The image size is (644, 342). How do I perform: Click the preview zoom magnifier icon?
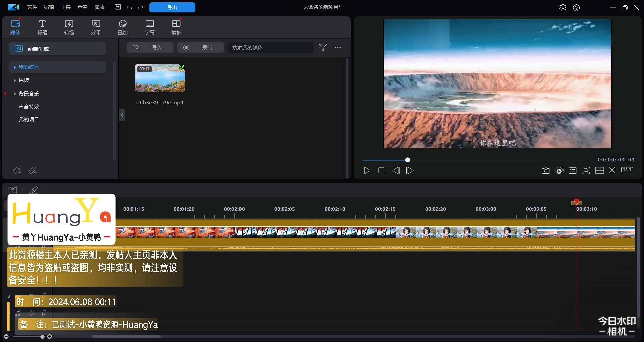click(586, 171)
